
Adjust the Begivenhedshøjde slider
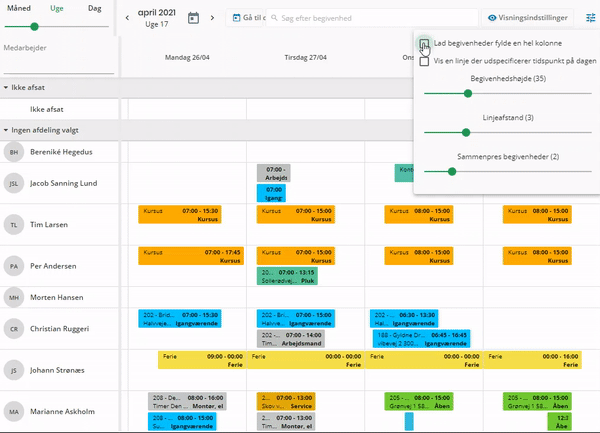pos(467,92)
